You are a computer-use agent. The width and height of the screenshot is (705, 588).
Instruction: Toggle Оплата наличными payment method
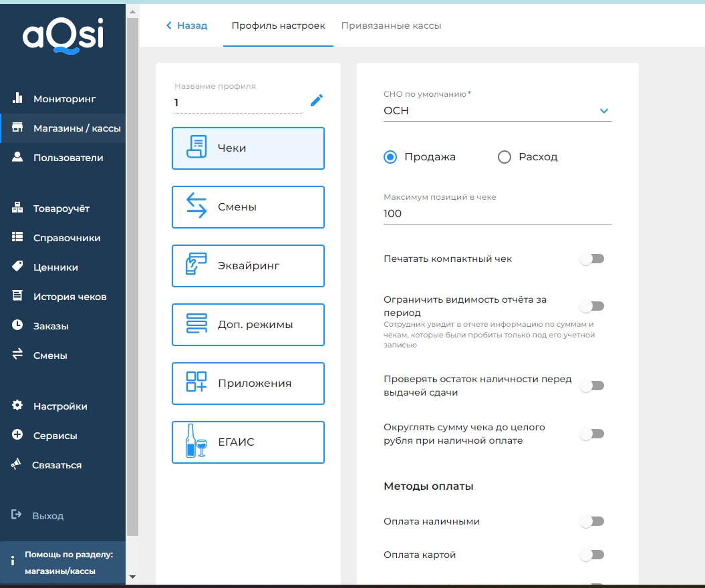[592, 521]
